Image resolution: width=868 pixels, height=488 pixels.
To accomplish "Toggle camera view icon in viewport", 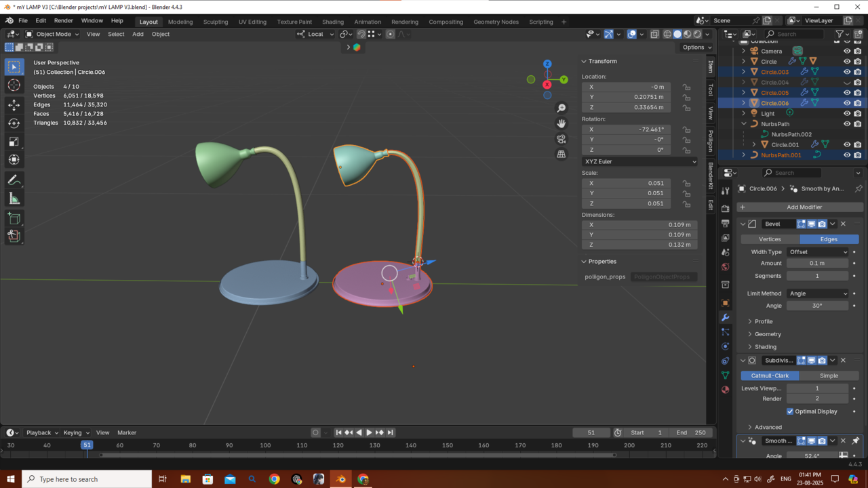I will 561,139.
